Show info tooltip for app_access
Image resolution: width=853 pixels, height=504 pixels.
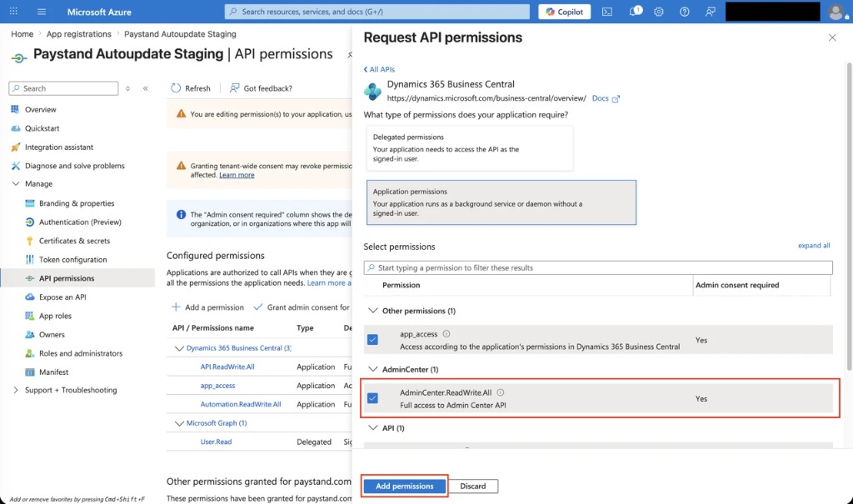(446, 334)
